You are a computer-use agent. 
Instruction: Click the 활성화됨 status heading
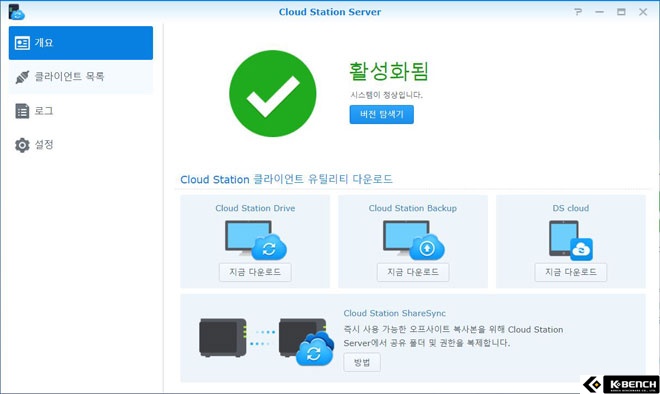(x=389, y=71)
